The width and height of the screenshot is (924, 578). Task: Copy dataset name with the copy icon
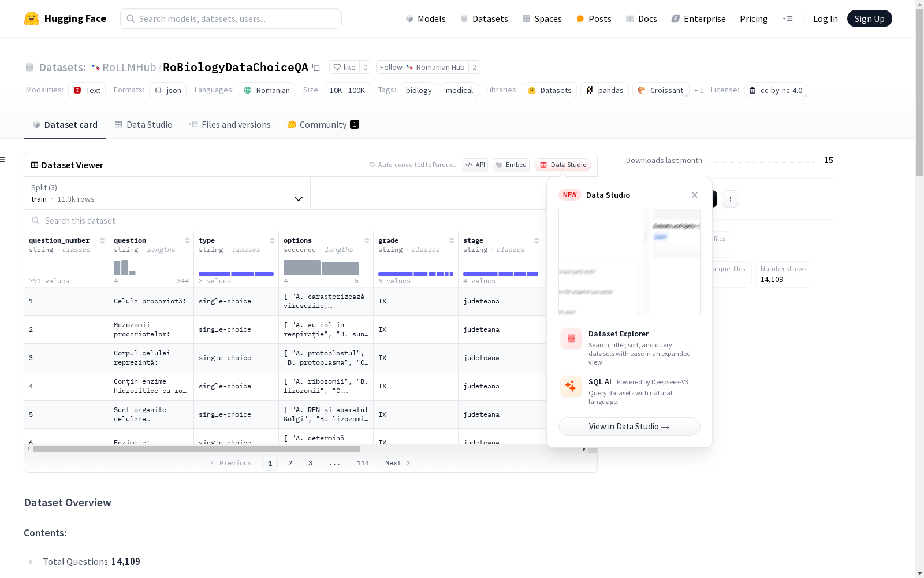click(x=316, y=67)
